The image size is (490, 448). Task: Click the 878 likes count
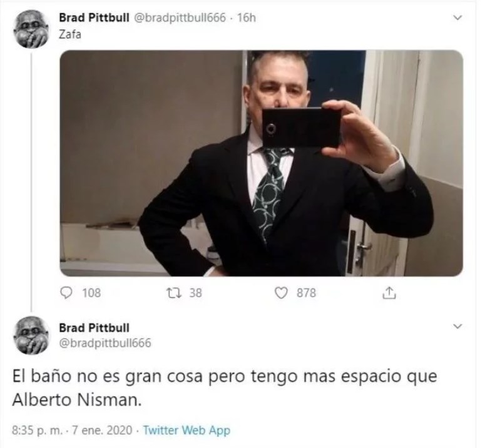[306, 293]
